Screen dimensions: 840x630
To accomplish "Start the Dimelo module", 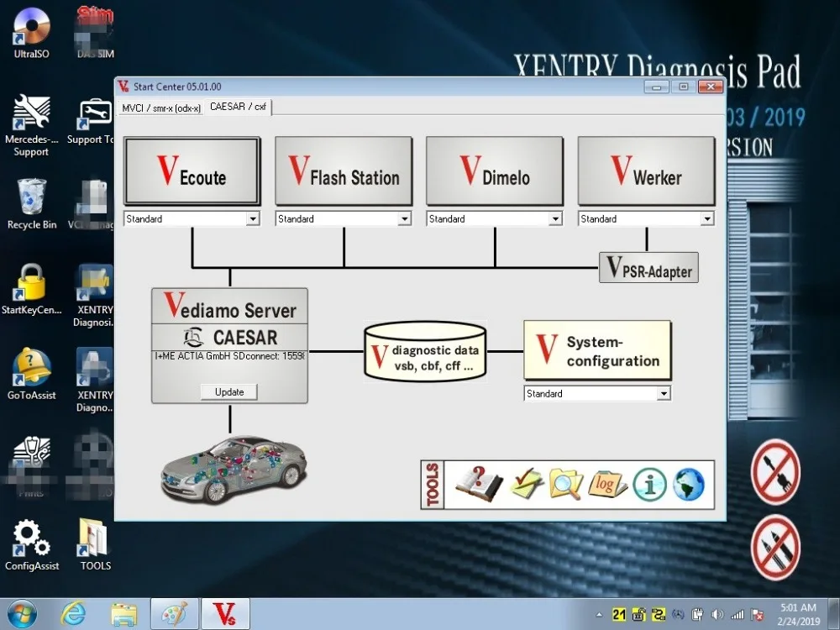I will (x=495, y=171).
